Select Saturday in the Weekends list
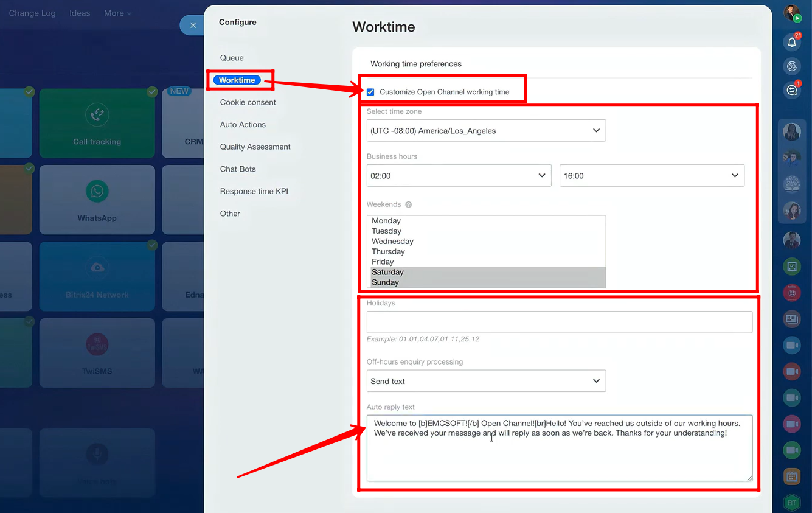 (387, 272)
